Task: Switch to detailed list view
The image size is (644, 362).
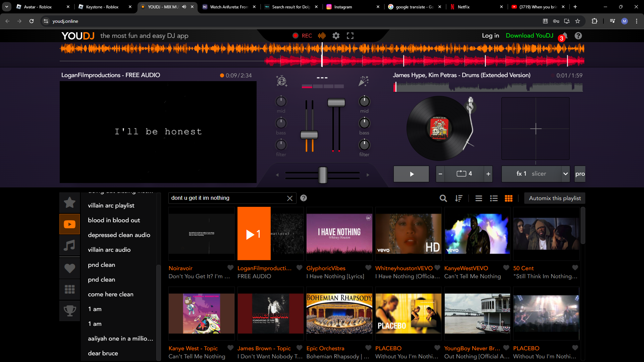Action: coord(494,198)
